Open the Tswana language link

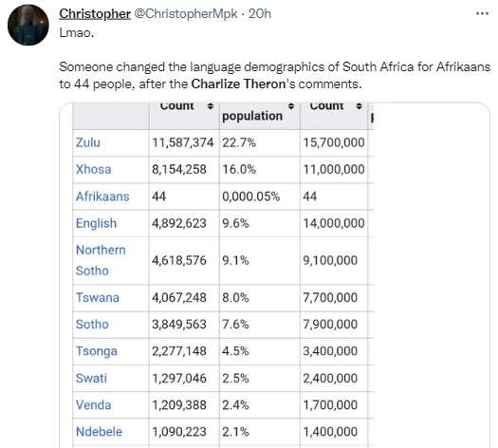pyautogui.click(x=98, y=298)
